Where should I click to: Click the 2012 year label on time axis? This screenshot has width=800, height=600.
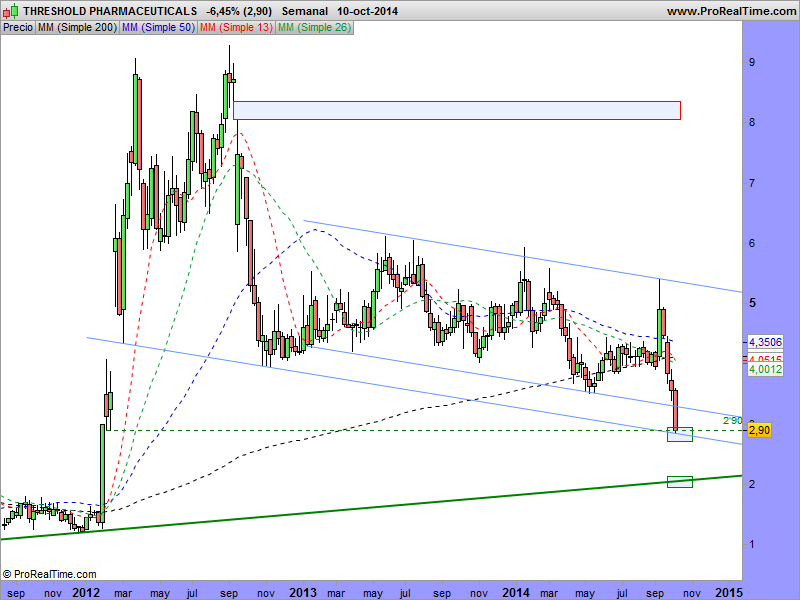coord(86,593)
